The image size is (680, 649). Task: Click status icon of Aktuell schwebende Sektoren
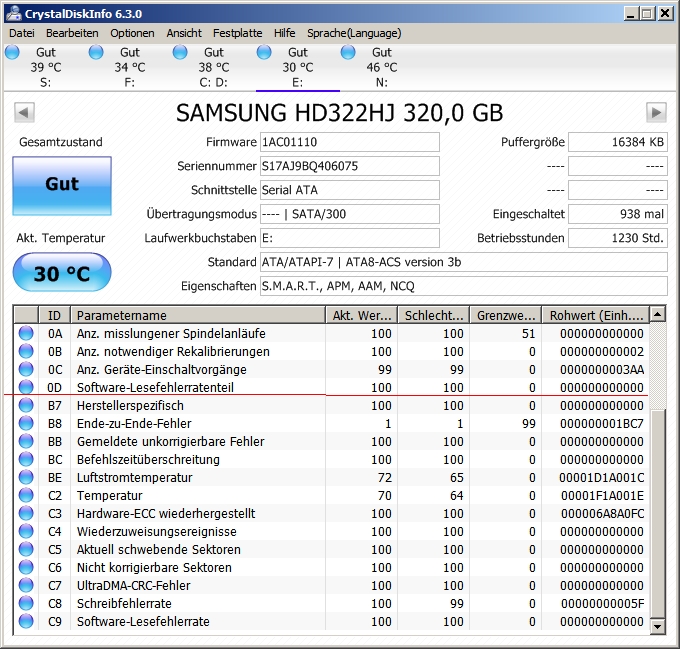point(26,549)
